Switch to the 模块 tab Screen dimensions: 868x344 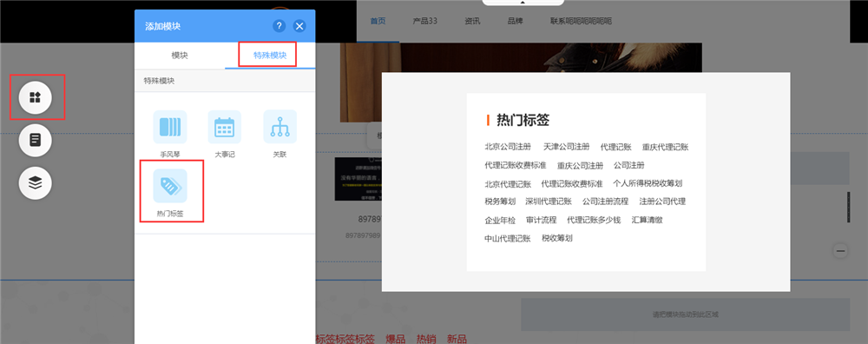[x=180, y=56]
